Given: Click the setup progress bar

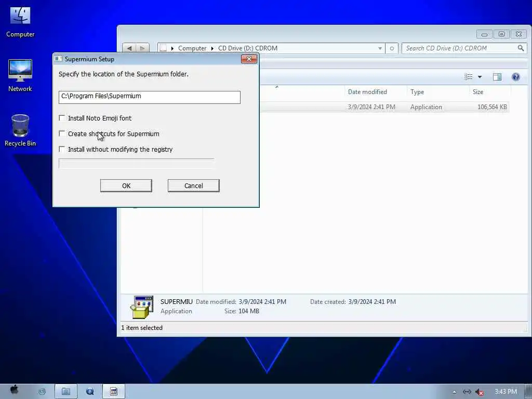Looking at the screenshot, I should (137, 164).
